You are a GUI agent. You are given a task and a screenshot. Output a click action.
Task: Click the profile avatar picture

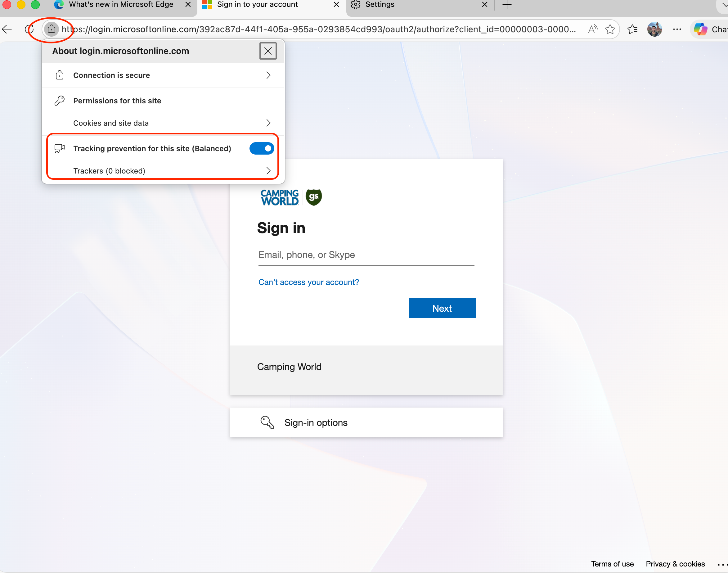click(x=654, y=29)
